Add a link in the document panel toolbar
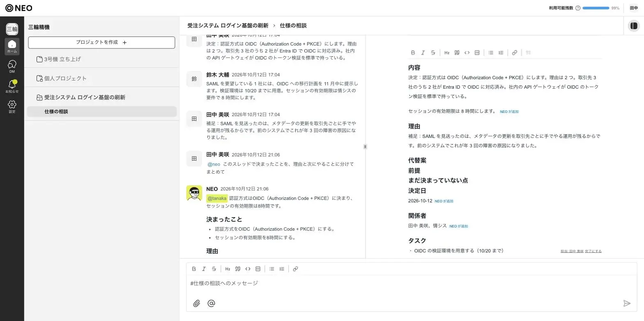The height and width of the screenshot is (321, 644). [x=514, y=53]
